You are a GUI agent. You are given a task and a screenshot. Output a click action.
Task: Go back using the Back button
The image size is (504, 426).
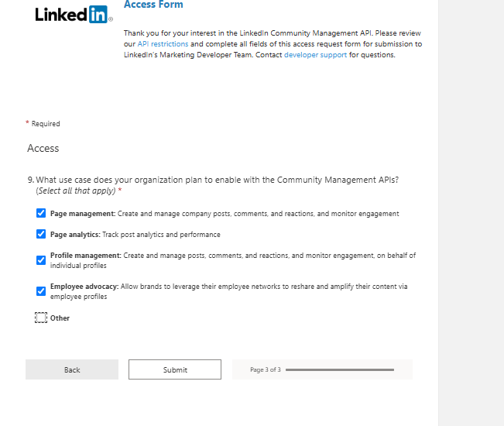coord(72,369)
